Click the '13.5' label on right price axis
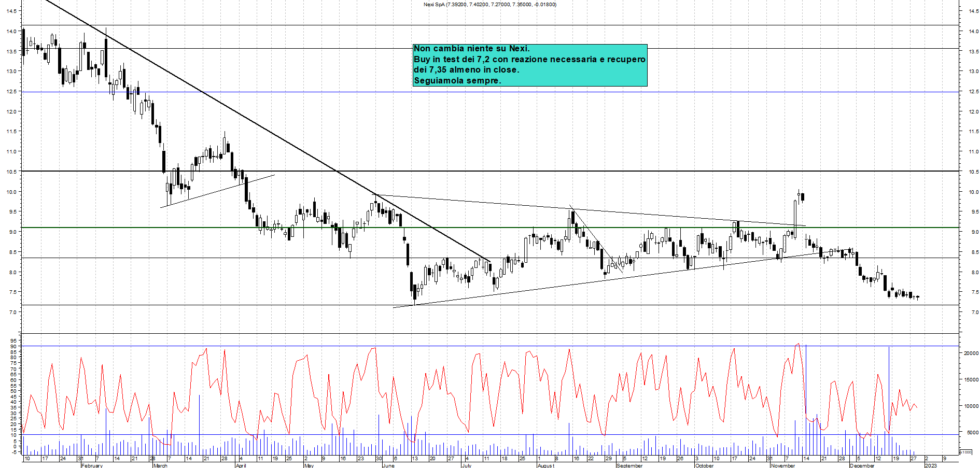Image resolution: width=980 pixels, height=468 pixels. 974,51
